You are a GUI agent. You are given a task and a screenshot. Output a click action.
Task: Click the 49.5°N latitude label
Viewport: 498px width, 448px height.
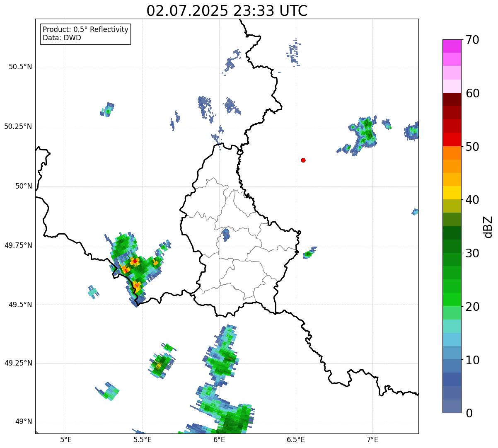[x=20, y=305]
